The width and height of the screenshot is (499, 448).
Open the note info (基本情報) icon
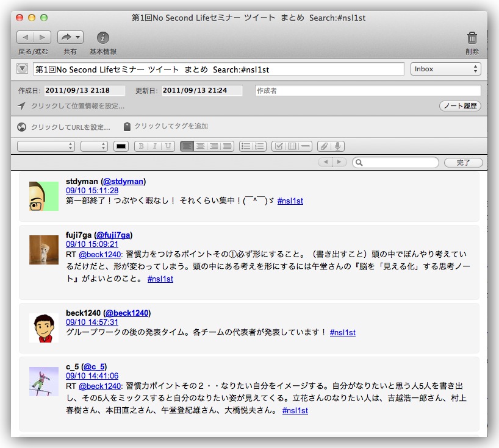point(103,38)
